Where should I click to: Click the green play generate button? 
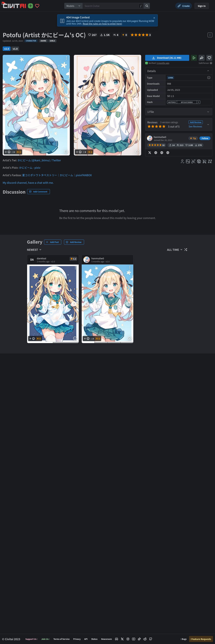[194, 58]
